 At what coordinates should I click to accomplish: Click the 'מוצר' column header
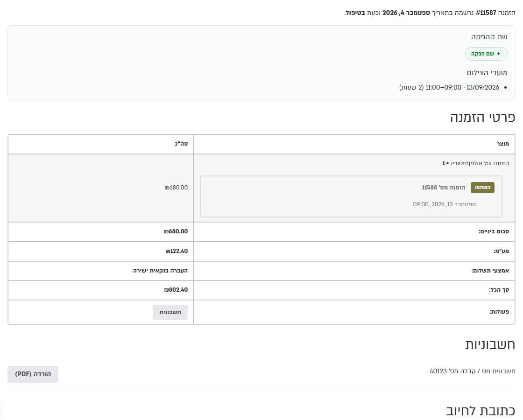502,144
